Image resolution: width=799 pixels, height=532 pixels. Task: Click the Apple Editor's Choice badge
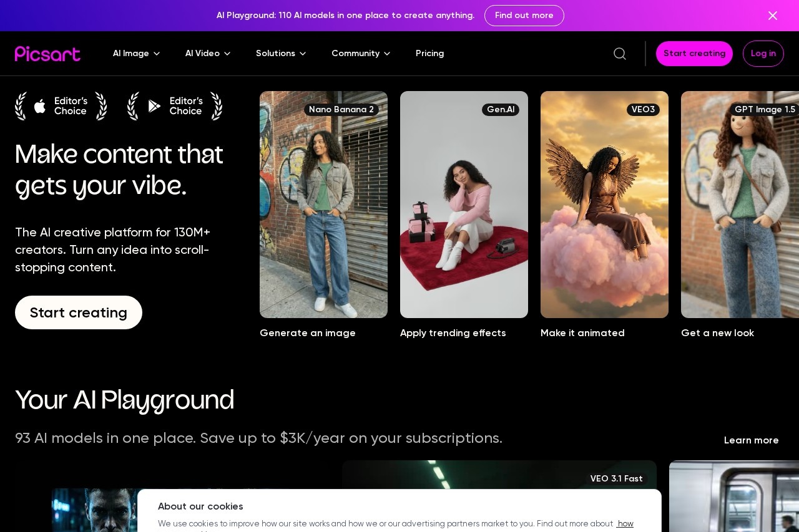(x=61, y=106)
